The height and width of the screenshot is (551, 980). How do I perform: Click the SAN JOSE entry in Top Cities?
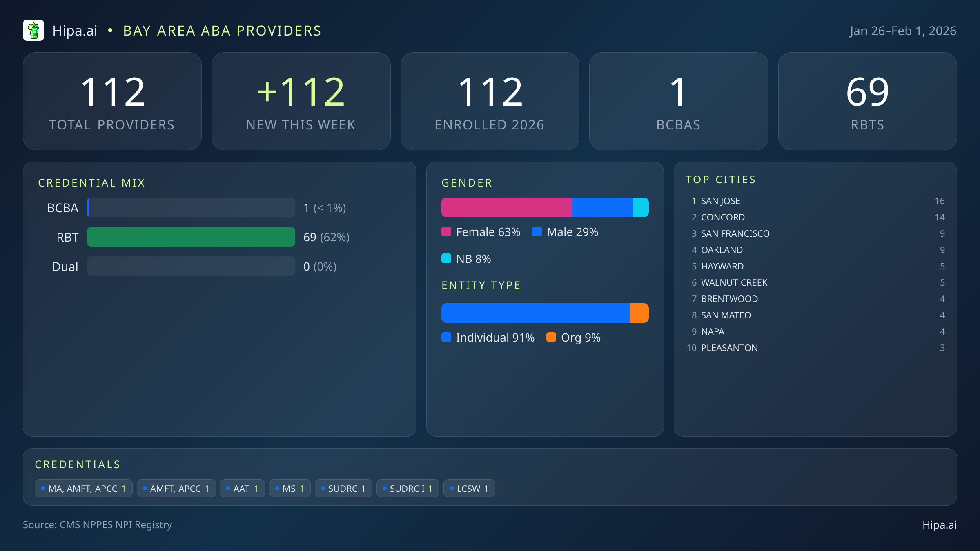[720, 201]
